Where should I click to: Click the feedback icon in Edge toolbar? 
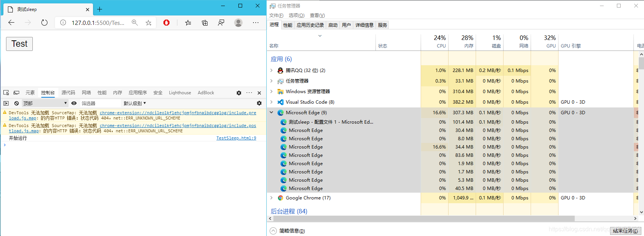click(221, 23)
